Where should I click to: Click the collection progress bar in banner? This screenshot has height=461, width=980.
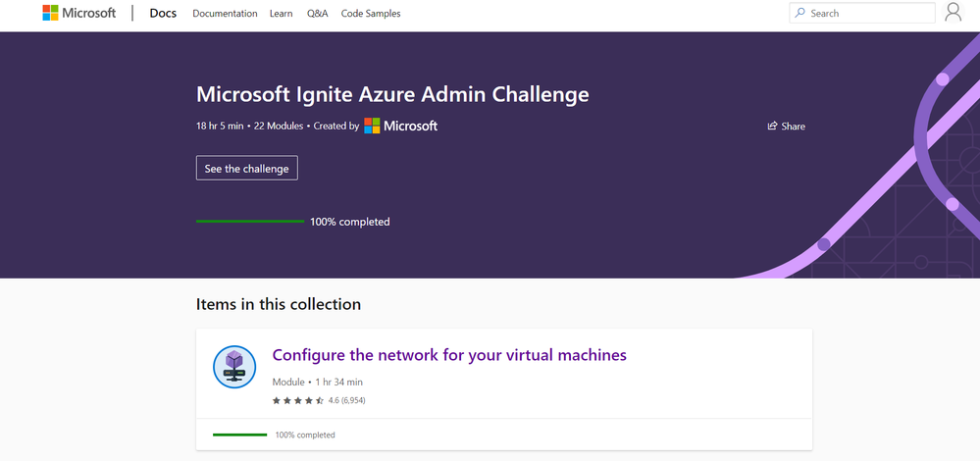coord(250,222)
